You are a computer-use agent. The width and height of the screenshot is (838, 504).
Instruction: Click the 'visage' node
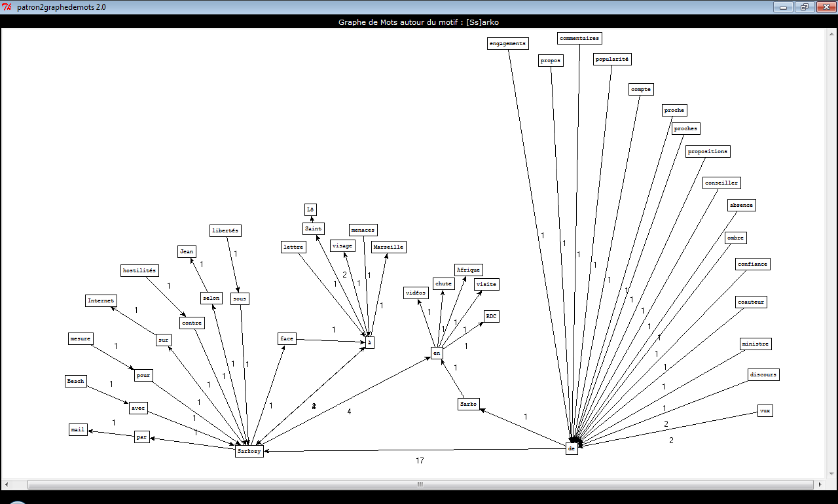click(x=343, y=245)
